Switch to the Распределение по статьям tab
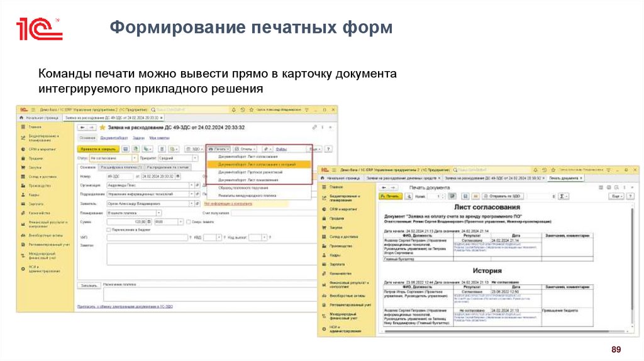The image size is (644, 361). click(167, 167)
